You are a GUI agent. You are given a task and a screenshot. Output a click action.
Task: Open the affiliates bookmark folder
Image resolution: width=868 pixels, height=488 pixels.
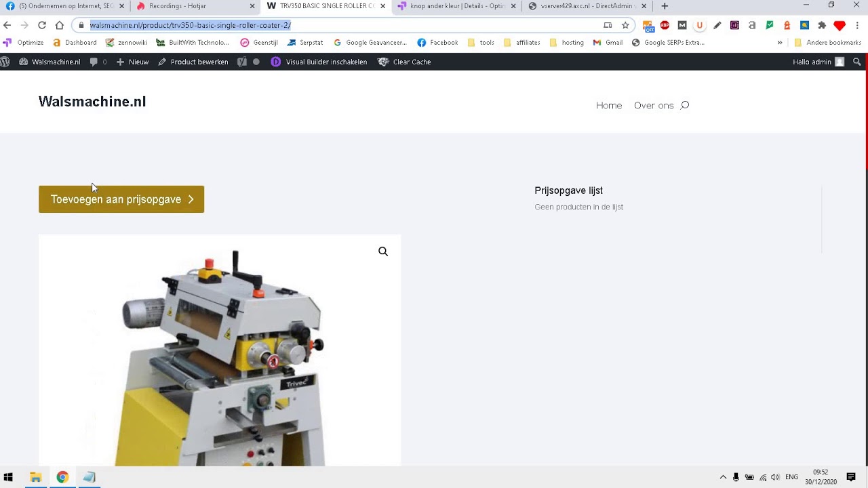point(521,42)
